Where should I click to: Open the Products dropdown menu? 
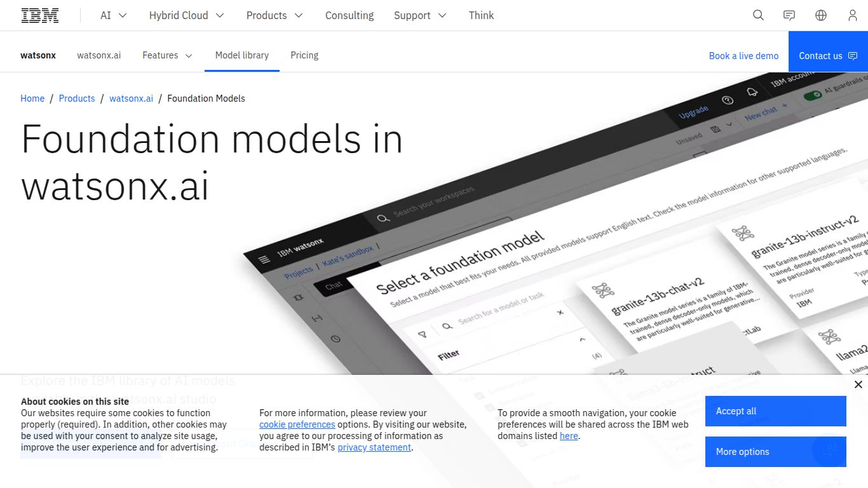click(274, 15)
